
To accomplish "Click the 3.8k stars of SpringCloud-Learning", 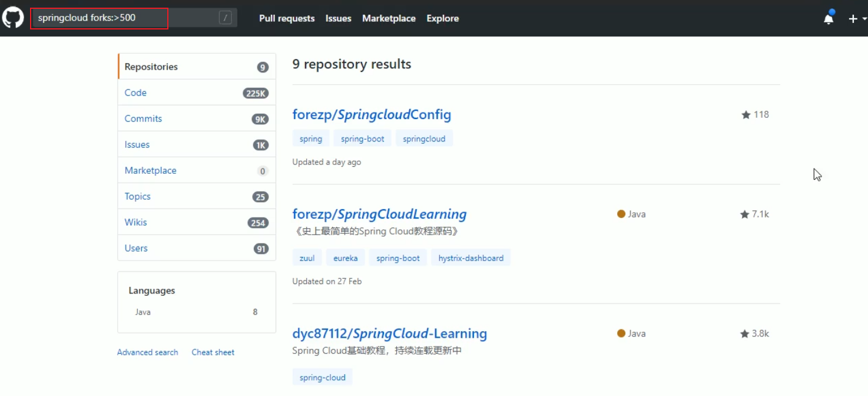I will click(x=754, y=334).
